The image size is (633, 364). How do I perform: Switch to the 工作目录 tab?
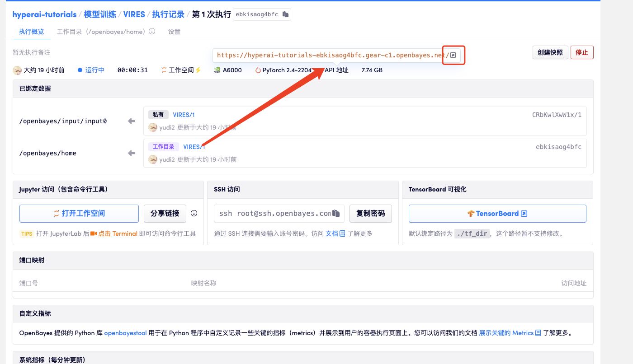coord(101,32)
